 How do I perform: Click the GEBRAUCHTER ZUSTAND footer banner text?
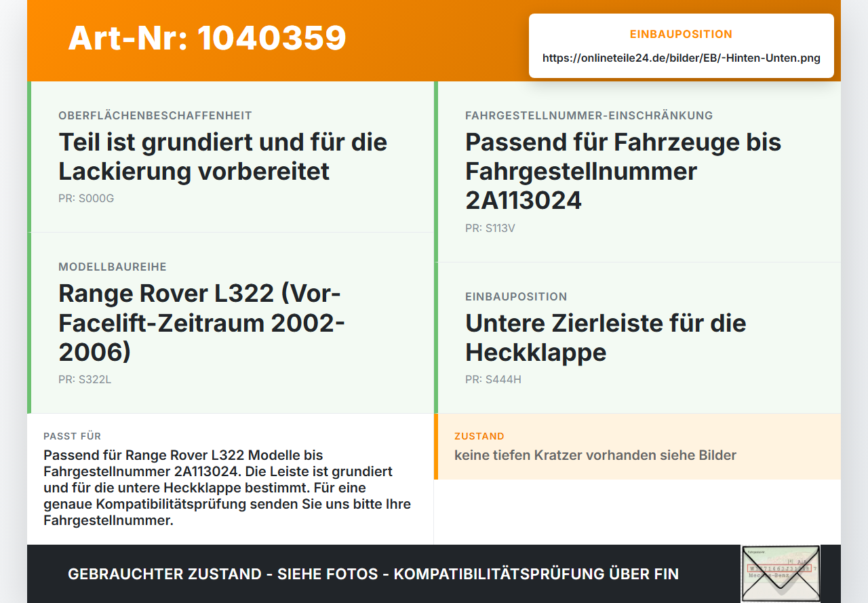pos(373,574)
